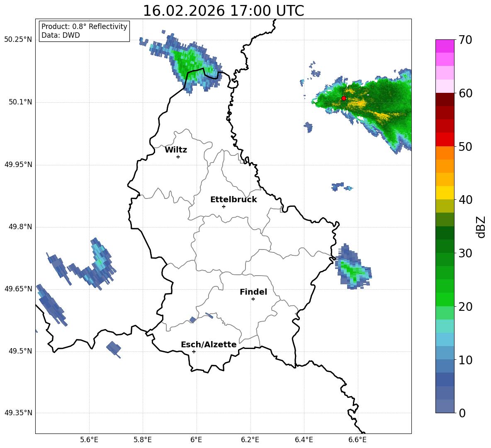Click the 6°E longitude label
Image resolution: width=491 pixels, height=448 pixels.
196,440
